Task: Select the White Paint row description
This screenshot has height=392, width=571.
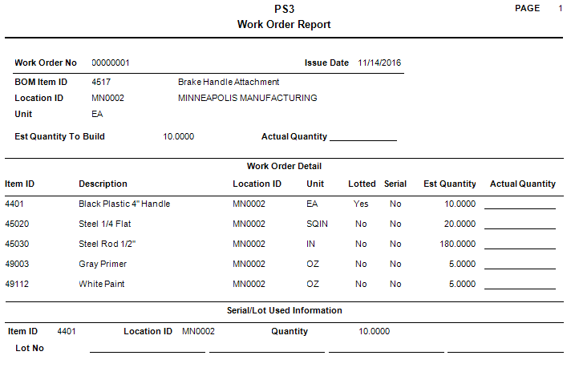Action: click(102, 284)
